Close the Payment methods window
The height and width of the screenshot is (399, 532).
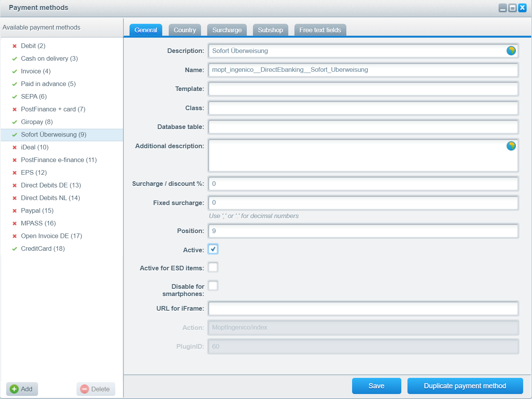[x=522, y=8]
